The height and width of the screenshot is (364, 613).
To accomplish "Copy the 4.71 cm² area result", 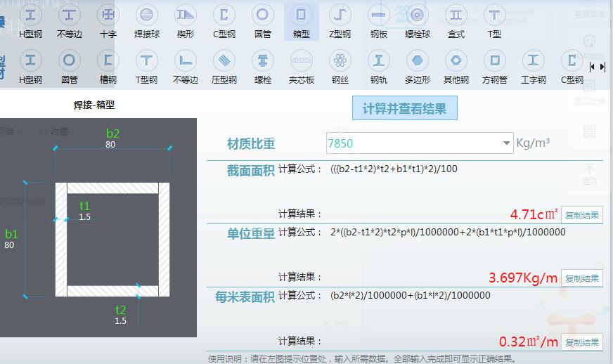I will click(582, 215).
